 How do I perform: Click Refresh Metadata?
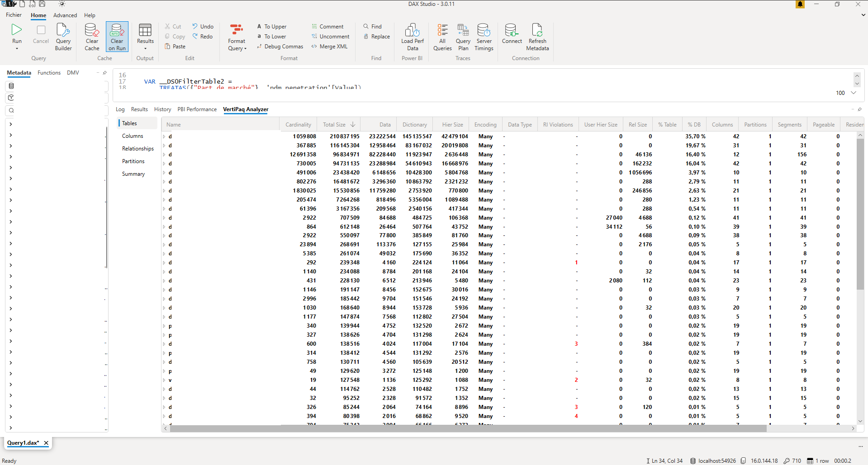(x=537, y=37)
